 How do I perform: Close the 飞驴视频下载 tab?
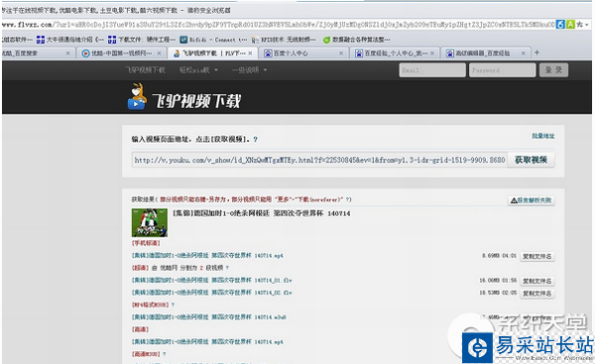click(250, 54)
